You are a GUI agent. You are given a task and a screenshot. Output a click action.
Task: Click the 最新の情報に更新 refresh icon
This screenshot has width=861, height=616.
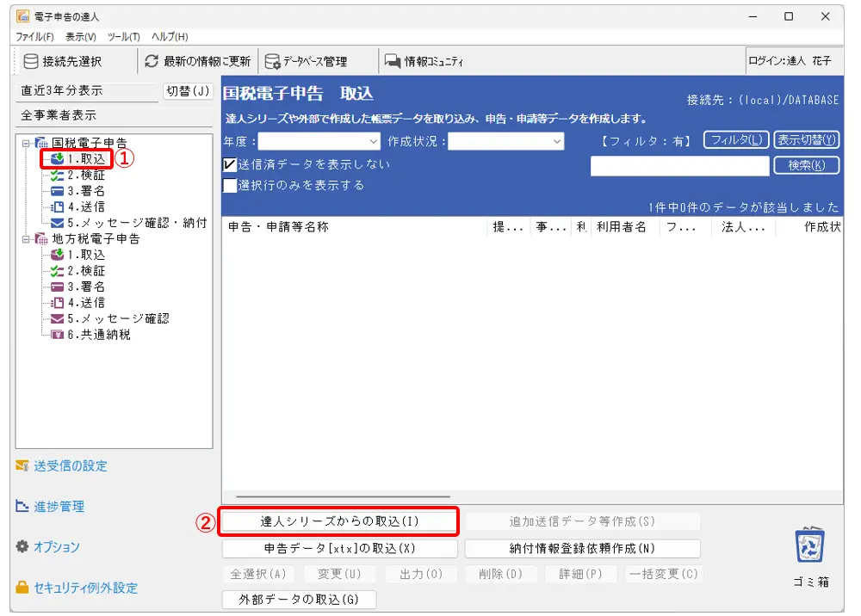click(152, 61)
